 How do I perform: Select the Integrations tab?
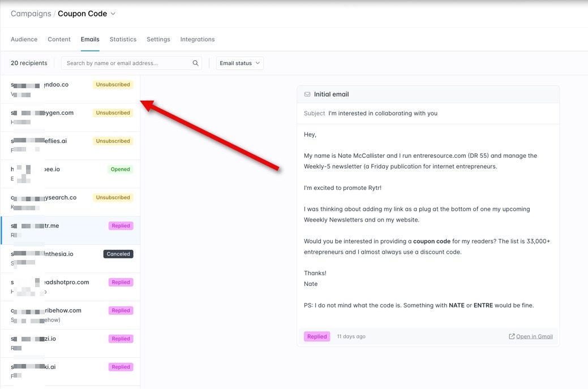coord(198,40)
